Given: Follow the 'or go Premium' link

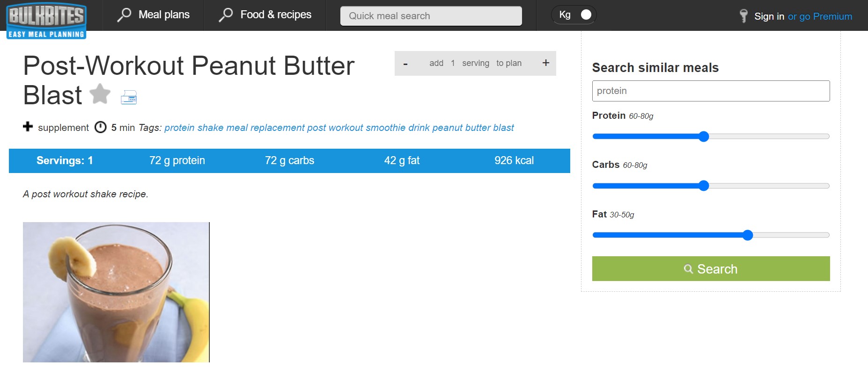Looking at the screenshot, I should [820, 16].
